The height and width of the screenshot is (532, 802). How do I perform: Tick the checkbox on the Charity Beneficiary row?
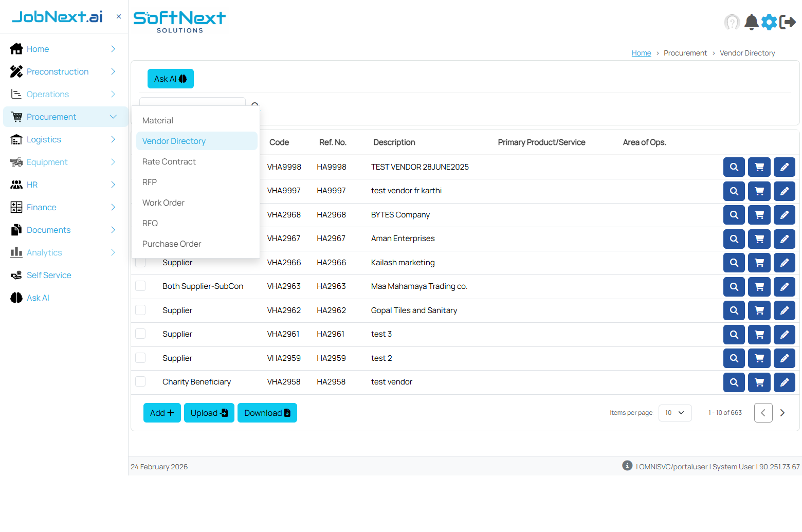(140, 381)
